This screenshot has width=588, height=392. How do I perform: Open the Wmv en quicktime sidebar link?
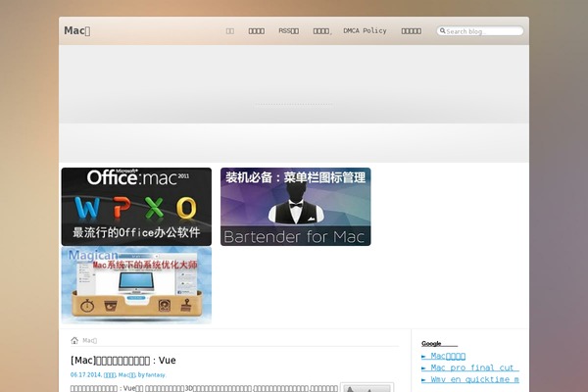pyautogui.click(x=470, y=379)
